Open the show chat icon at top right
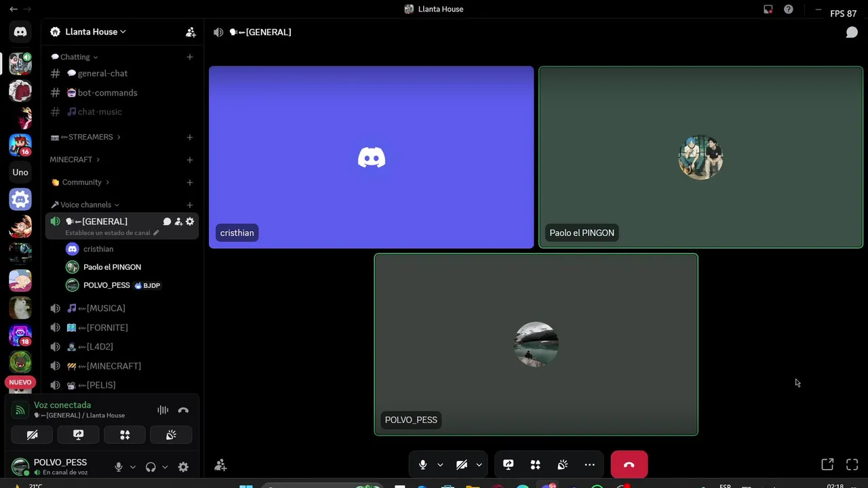 click(852, 32)
